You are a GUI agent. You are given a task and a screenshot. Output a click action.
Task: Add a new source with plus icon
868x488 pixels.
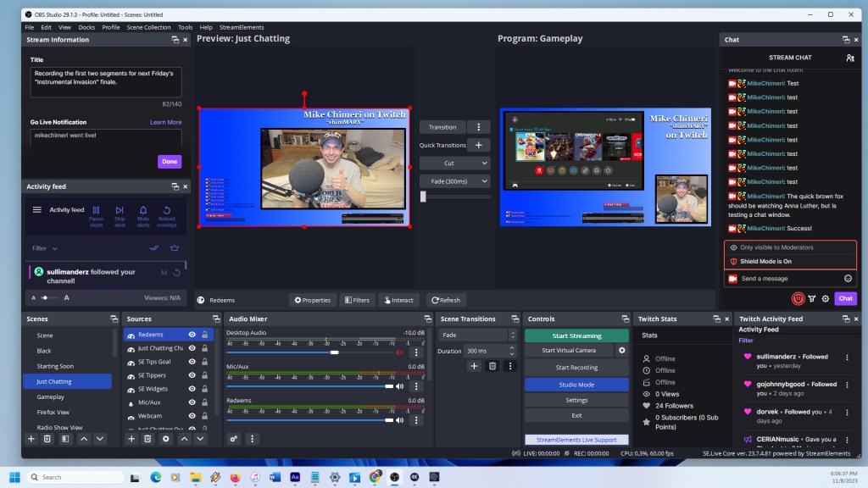click(131, 439)
